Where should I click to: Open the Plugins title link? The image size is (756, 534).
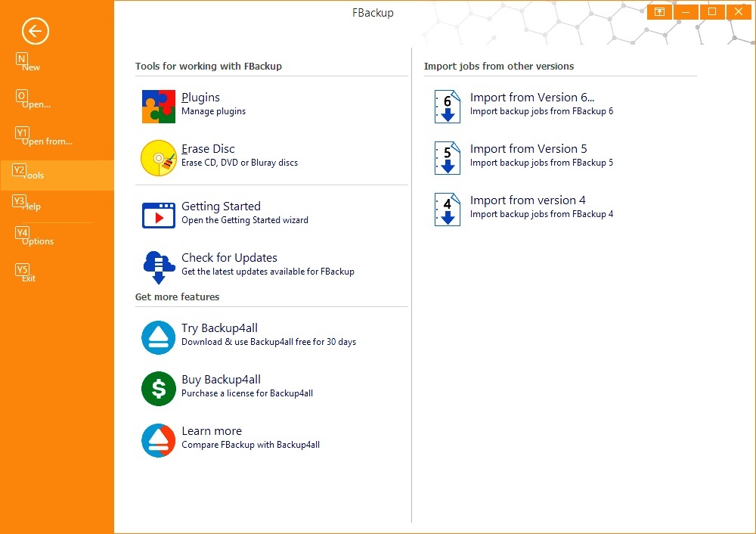200,98
